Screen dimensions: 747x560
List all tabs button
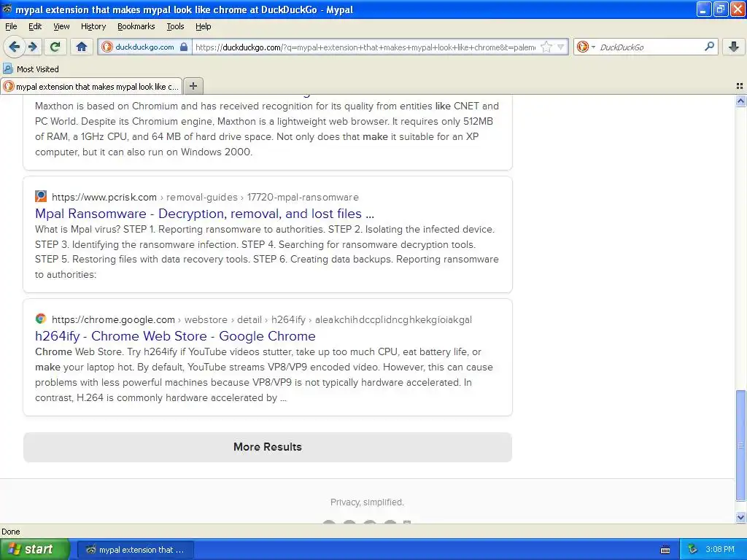[x=740, y=86]
